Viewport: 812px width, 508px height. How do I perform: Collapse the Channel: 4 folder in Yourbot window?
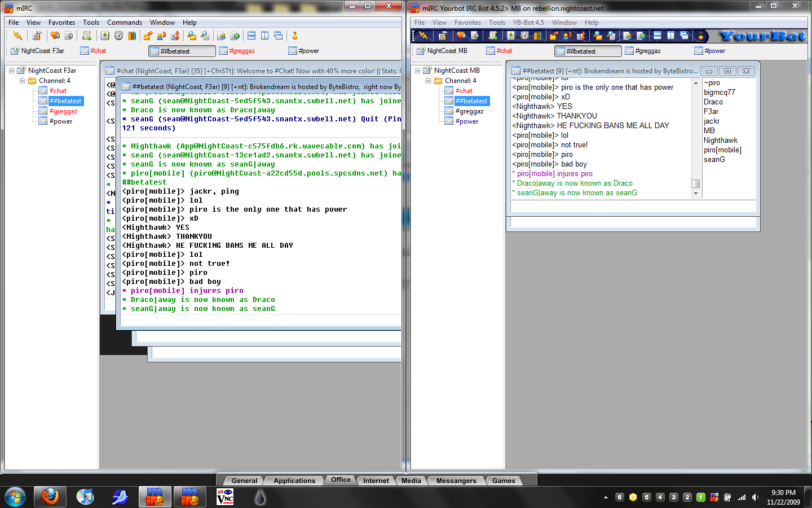click(428, 81)
